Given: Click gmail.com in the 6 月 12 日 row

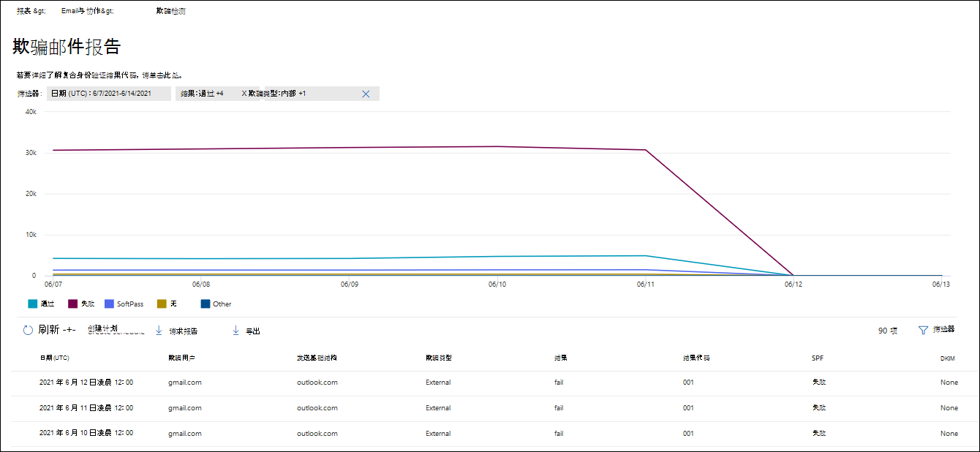Looking at the screenshot, I should (x=185, y=383).
